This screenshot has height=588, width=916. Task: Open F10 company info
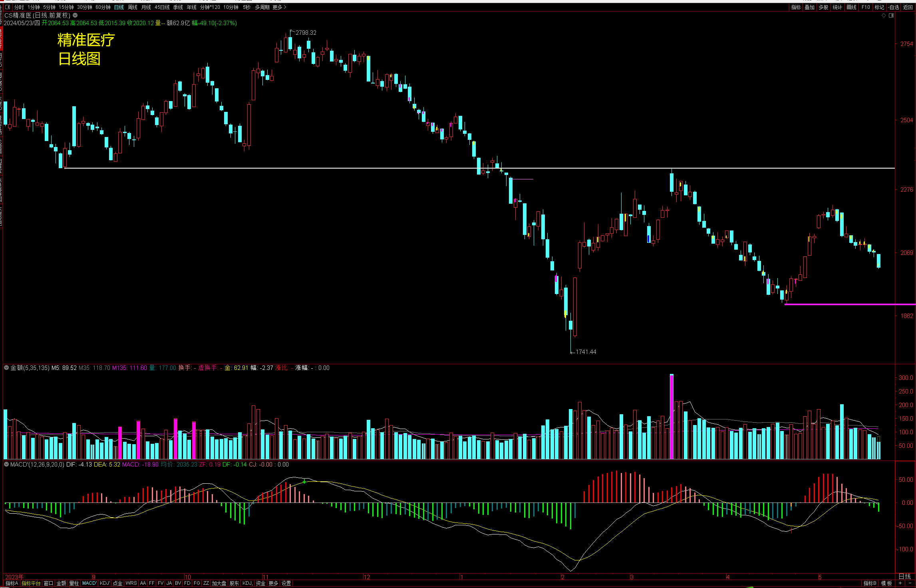coord(866,7)
